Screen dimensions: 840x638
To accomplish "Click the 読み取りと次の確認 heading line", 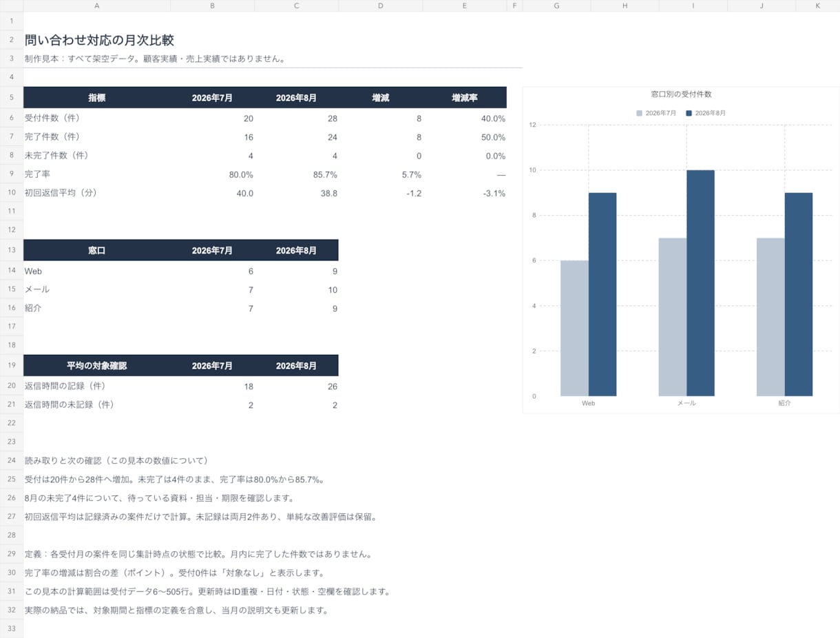I will [x=116, y=460].
